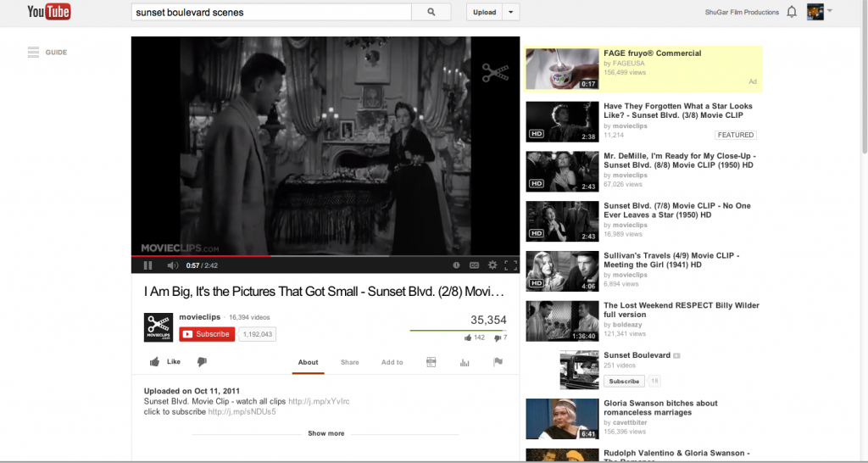
Task: Click the YouTube logo
Action: [48, 12]
